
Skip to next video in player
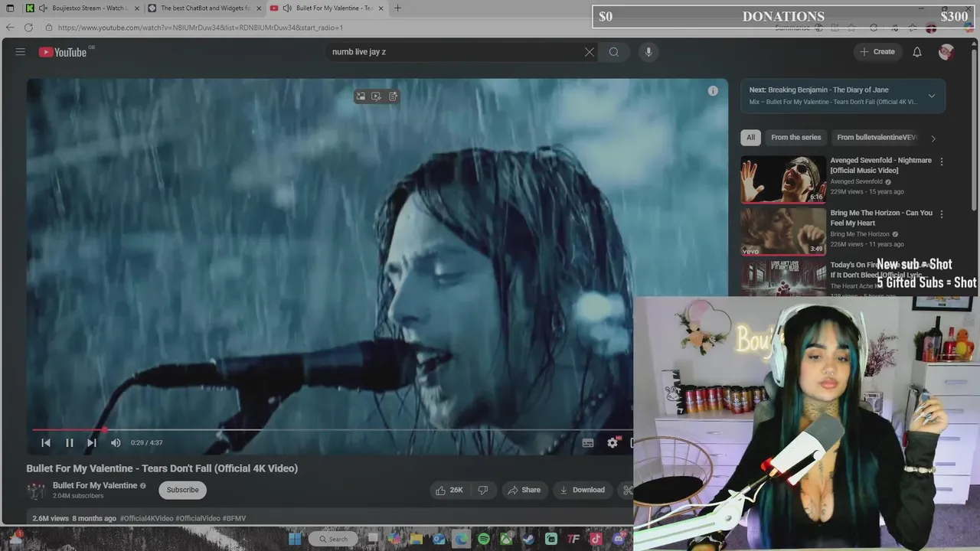click(92, 442)
